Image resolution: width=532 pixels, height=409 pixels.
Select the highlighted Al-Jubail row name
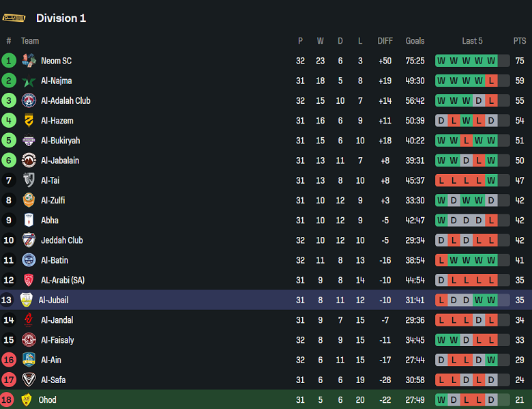(53, 300)
